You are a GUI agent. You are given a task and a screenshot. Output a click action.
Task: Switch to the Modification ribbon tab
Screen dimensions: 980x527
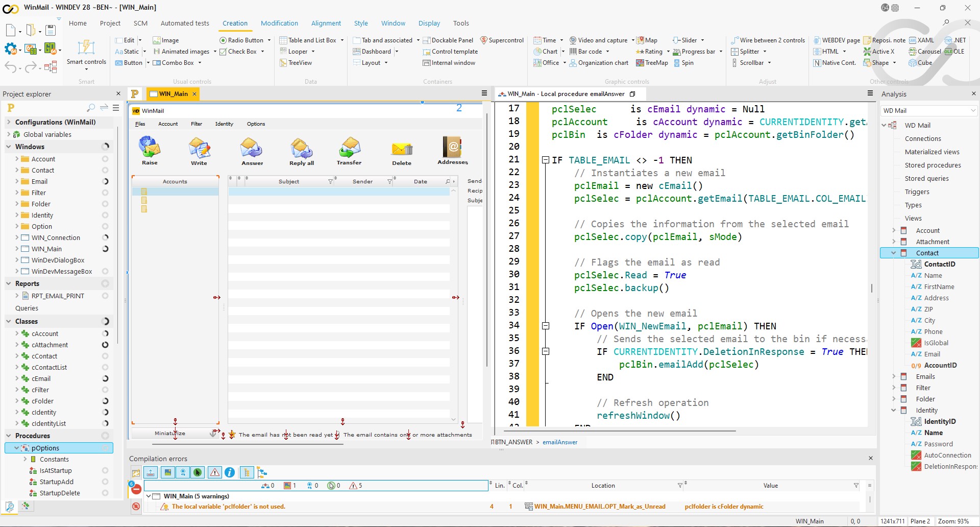(x=279, y=23)
